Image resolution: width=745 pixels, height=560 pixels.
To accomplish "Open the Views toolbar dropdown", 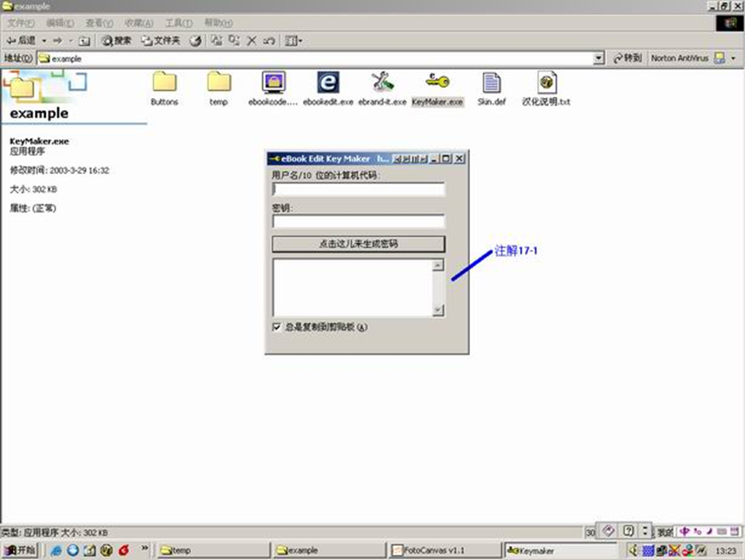I will click(297, 40).
